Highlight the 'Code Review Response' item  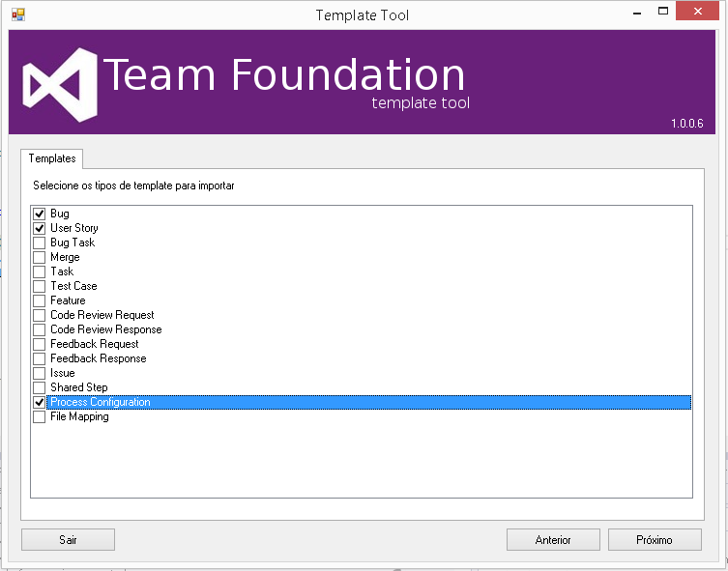click(x=106, y=329)
